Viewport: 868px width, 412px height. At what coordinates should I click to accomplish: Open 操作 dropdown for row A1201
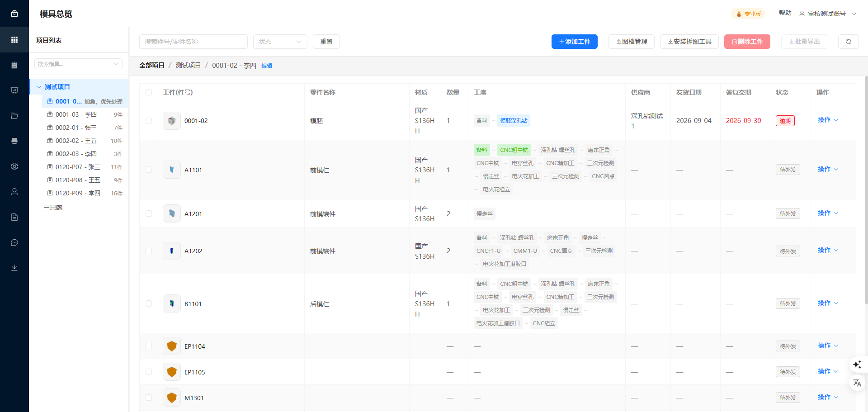click(828, 213)
